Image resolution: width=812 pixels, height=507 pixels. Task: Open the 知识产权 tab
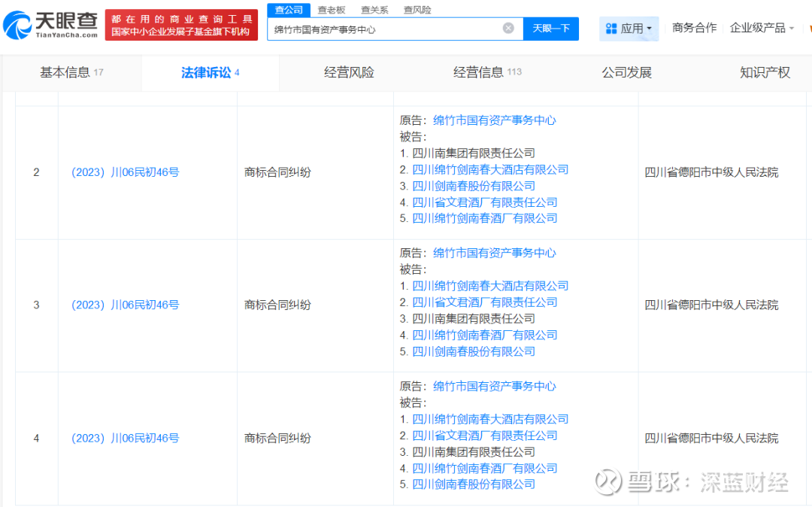click(x=765, y=72)
